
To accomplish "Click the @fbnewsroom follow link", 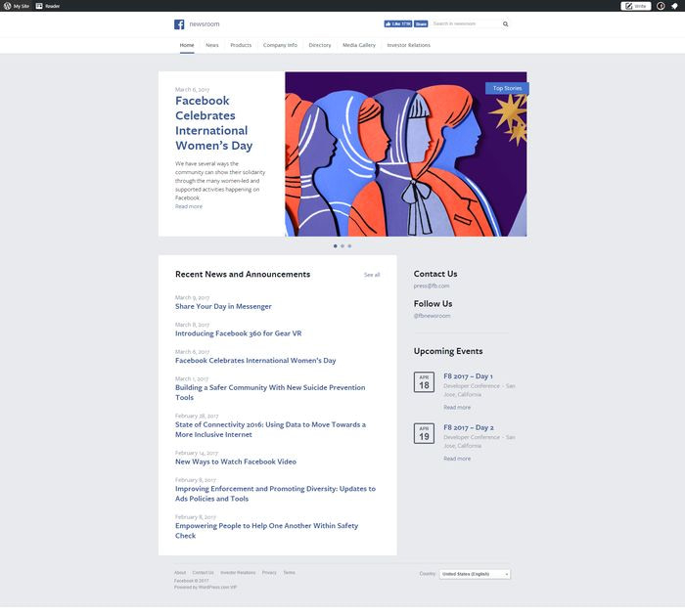I will pyautogui.click(x=433, y=316).
